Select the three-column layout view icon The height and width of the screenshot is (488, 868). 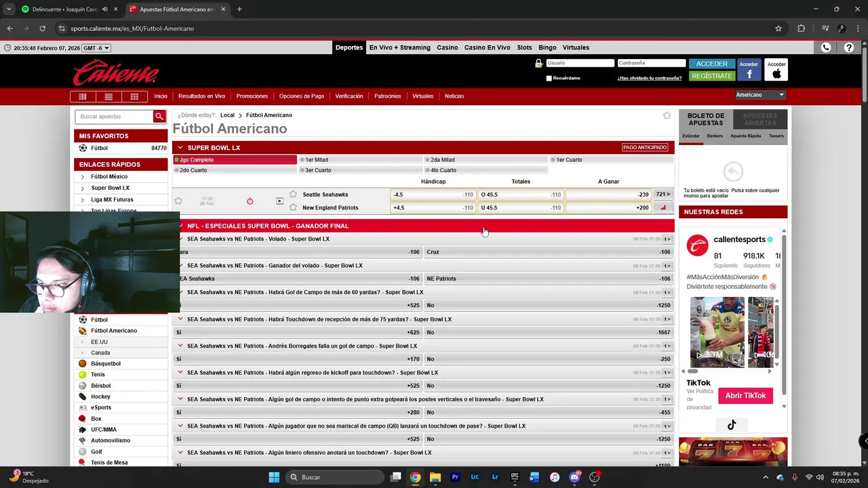click(83, 96)
